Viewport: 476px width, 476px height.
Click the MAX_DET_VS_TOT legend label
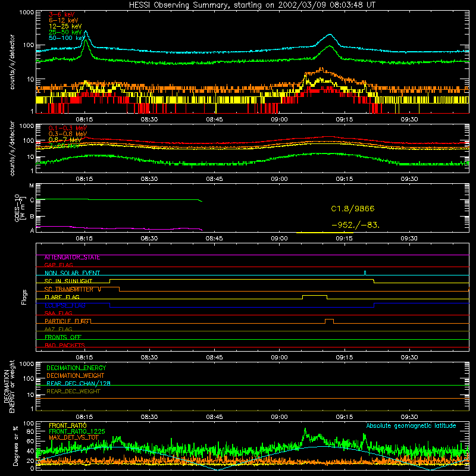74,437
